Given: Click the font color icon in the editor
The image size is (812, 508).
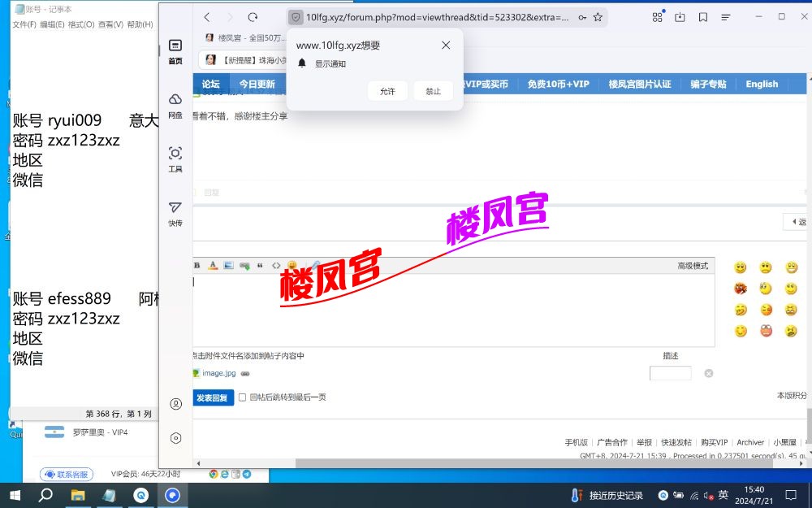Looking at the screenshot, I should click(213, 265).
